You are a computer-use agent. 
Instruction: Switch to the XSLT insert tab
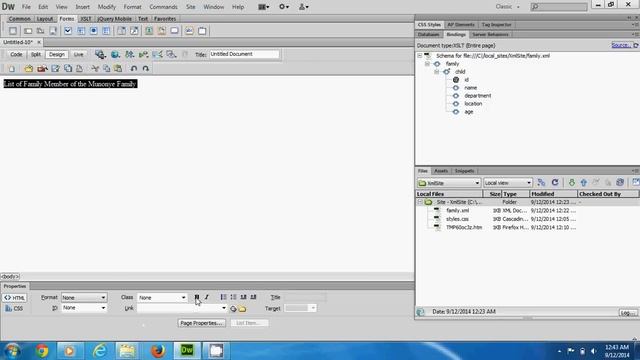(x=86, y=19)
